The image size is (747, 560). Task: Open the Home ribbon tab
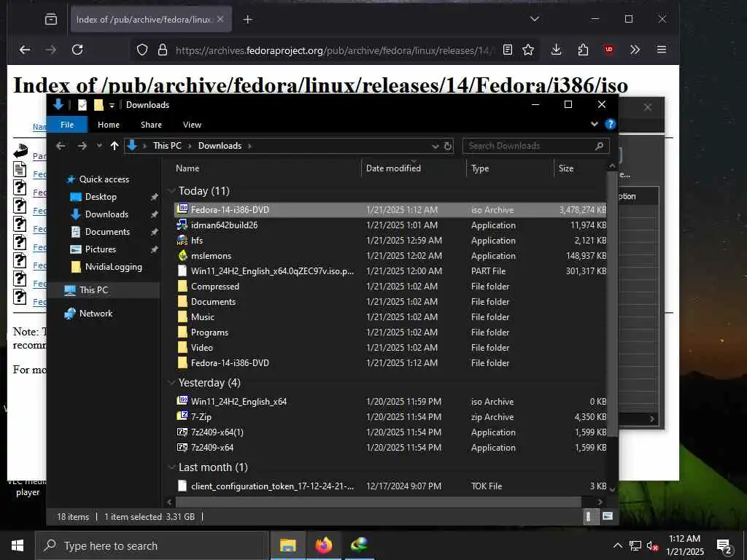pyautogui.click(x=109, y=124)
